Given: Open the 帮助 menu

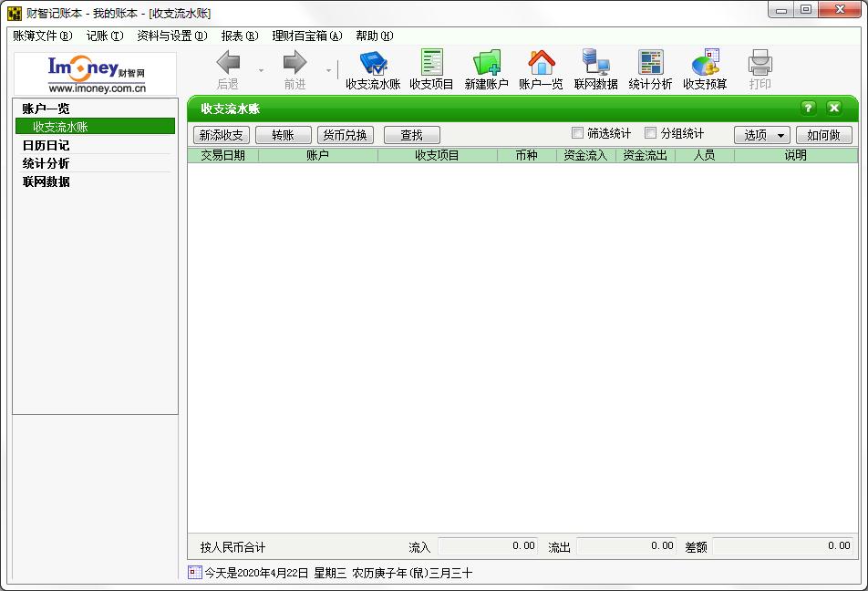Looking at the screenshot, I should (x=375, y=36).
